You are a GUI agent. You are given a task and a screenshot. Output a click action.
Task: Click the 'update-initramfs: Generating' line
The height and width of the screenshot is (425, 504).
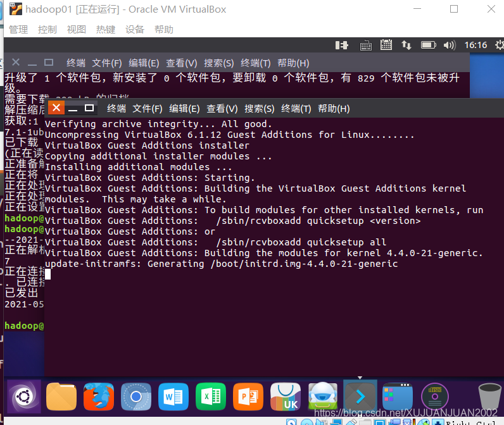(x=221, y=264)
